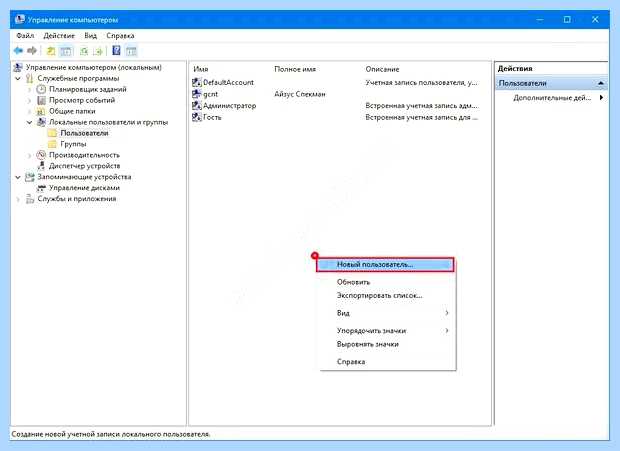The height and width of the screenshot is (451, 620).
Task: Choose Новый пользователь... from the context menu
Action: pyautogui.click(x=386, y=264)
